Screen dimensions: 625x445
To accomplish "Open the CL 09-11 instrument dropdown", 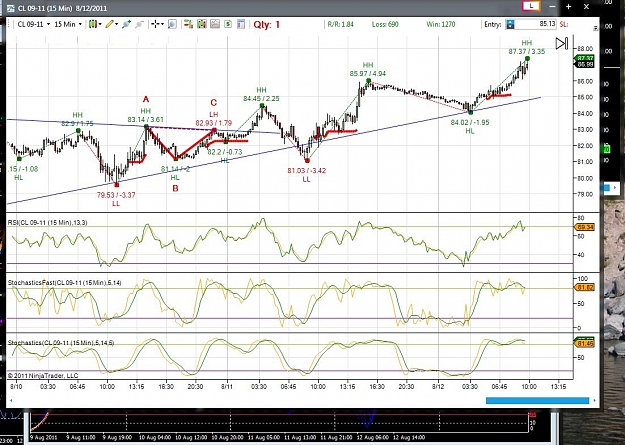I will [x=33, y=24].
